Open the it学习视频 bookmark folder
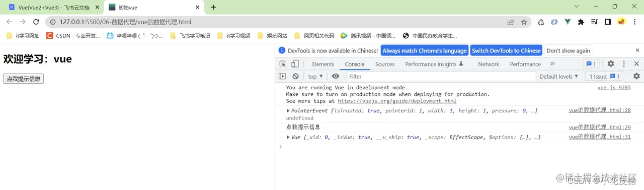 (233, 36)
